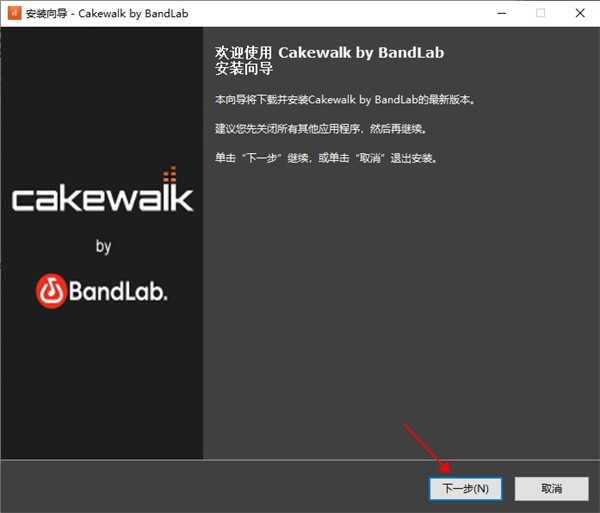Screen dimensions: 600x513
Task: Click the 下一步(N) button to continue
Action: point(465,489)
